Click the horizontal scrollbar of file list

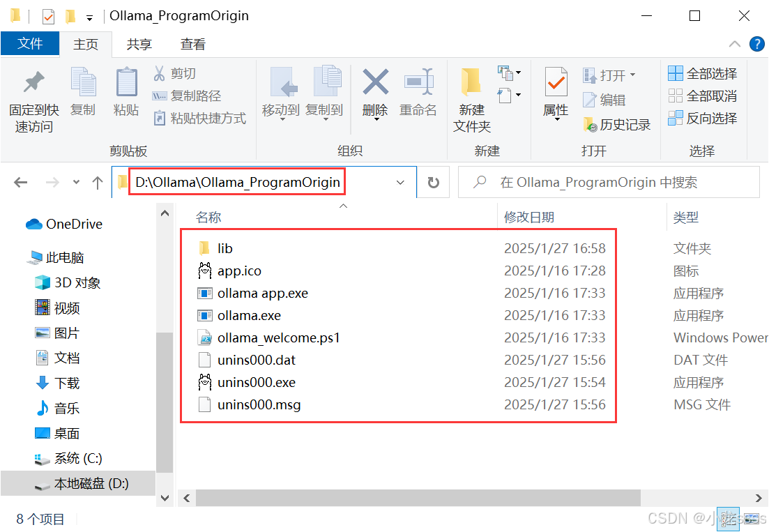click(418, 498)
